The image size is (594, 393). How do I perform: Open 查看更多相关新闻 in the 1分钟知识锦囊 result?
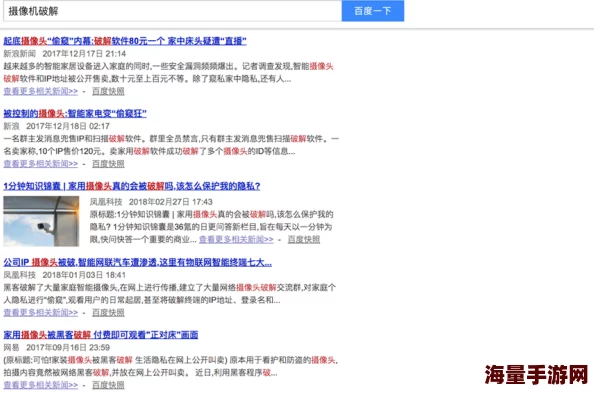pos(236,240)
